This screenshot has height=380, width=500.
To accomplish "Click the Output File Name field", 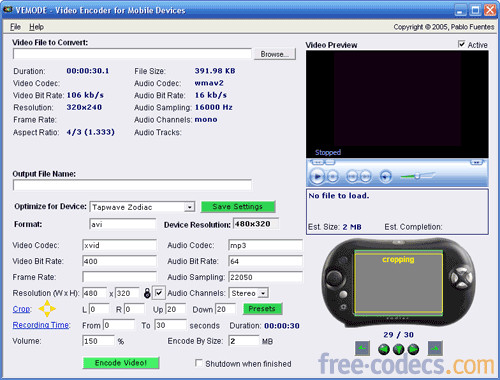I will click(x=132, y=185).
